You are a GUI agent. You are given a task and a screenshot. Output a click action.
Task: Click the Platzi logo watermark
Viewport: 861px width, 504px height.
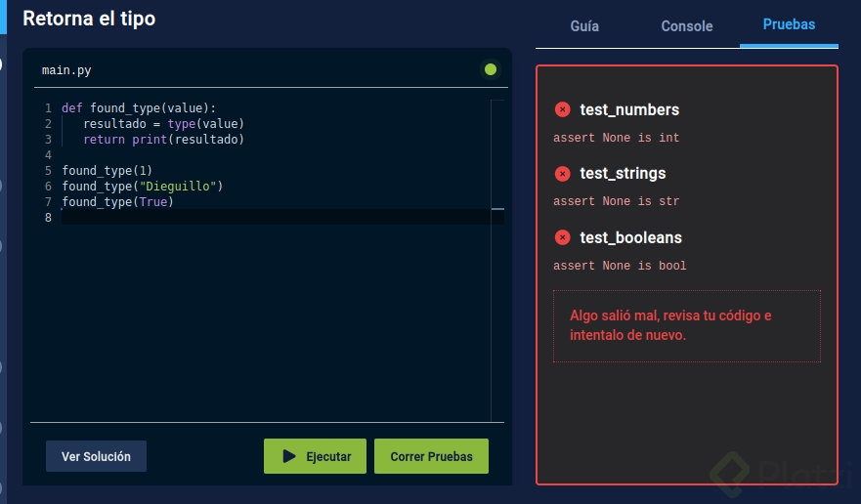tap(772, 475)
